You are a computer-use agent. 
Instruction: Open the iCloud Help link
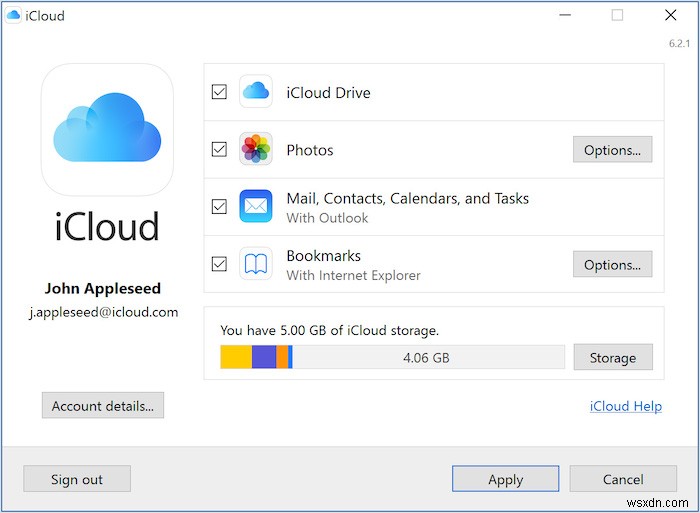click(x=626, y=406)
